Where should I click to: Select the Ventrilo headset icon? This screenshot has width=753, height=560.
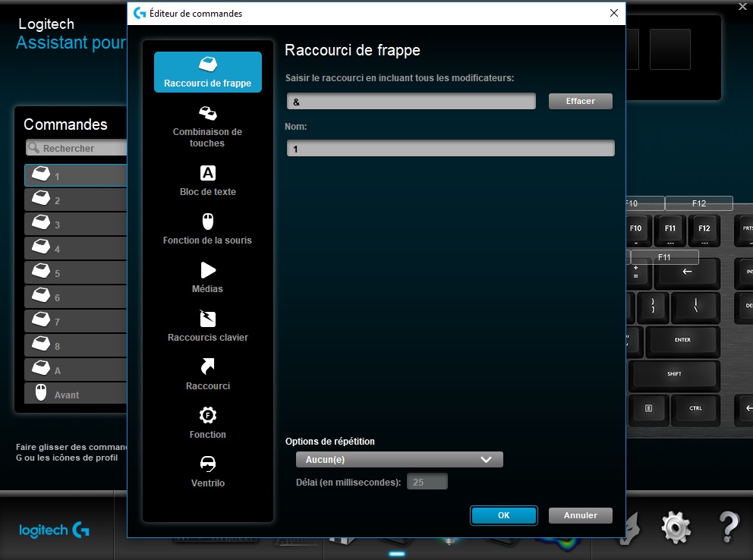(207, 464)
